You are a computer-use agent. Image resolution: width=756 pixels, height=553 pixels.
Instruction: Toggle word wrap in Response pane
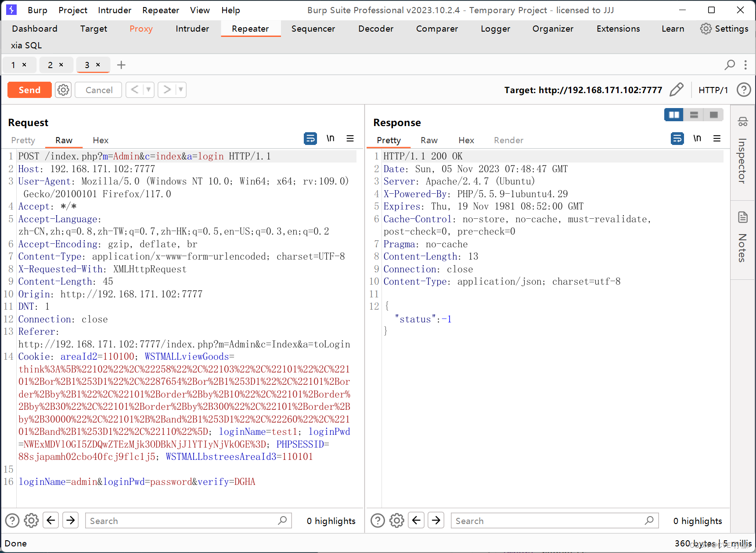coord(677,138)
